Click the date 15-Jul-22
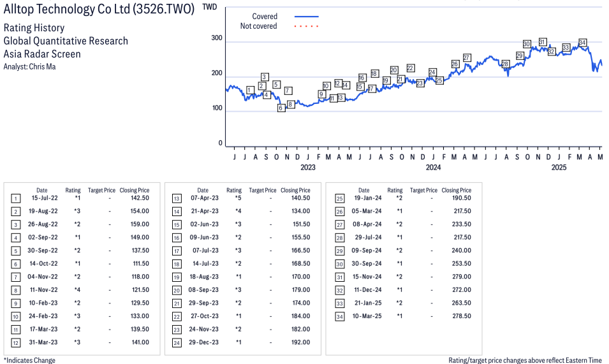609x364 pixels. point(45,198)
